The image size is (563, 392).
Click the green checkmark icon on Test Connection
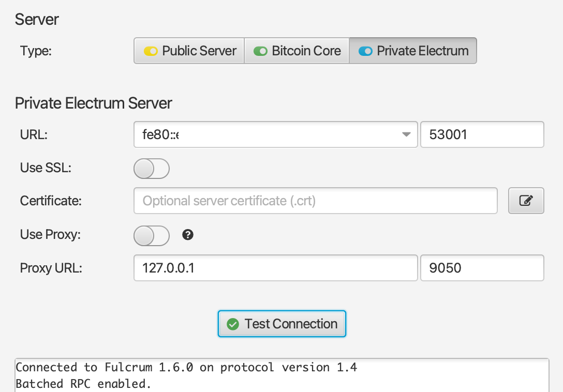tap(233, 324)
